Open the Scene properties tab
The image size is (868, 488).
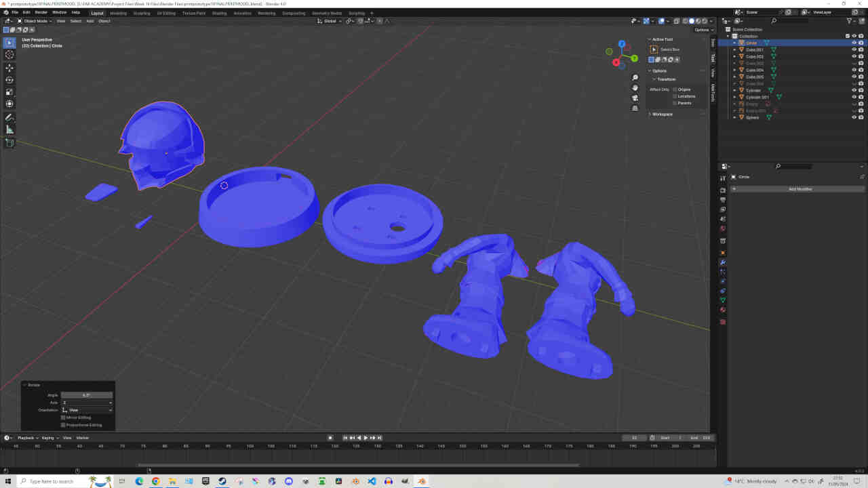tap(723, 219)
